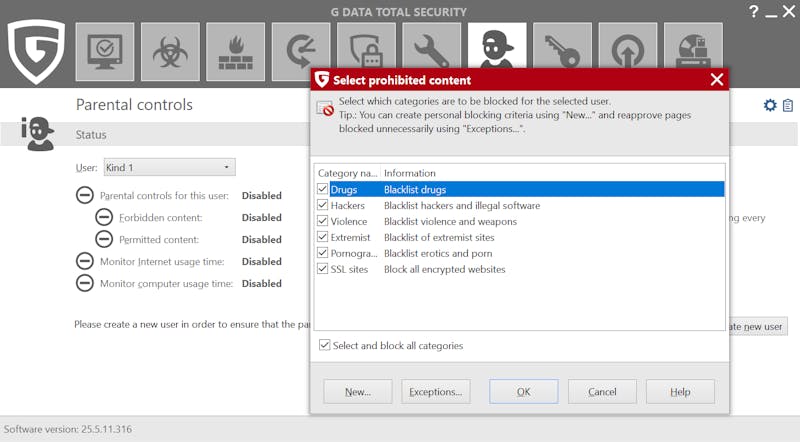Viewport: 800px width, 442px height.
Task: Close the Select prohibited content dialog
Action: tap(717, 80)
